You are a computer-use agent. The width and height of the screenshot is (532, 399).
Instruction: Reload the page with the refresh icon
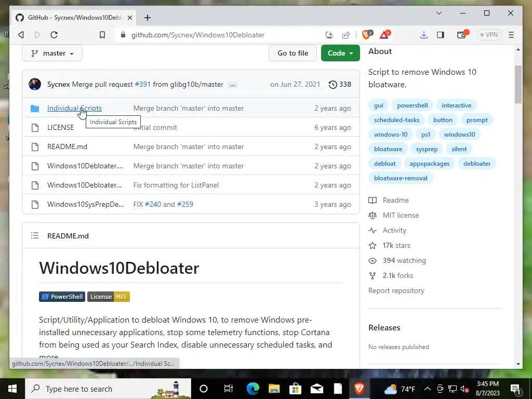54,35
